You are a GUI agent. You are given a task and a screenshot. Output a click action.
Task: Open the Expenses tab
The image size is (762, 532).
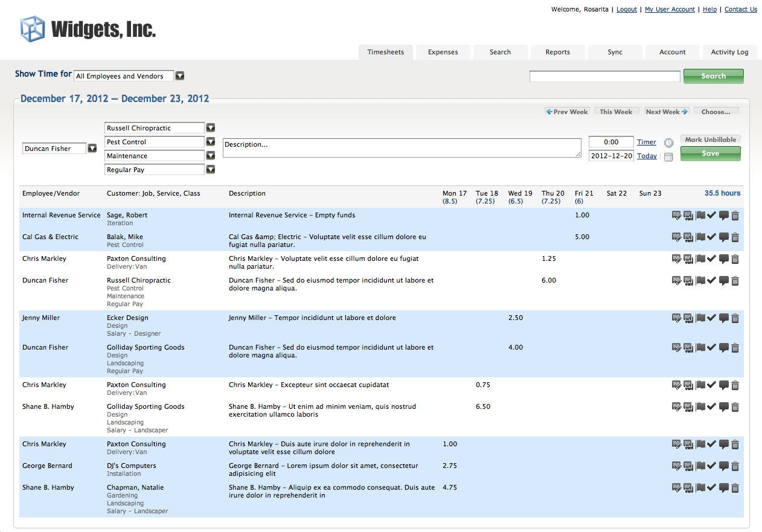tap(443, 53)
